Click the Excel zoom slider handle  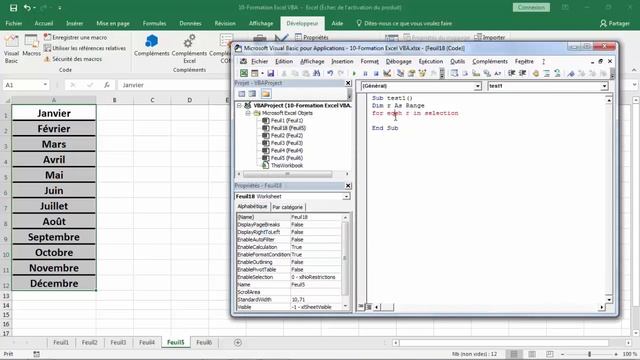click(x=589, y=354)
